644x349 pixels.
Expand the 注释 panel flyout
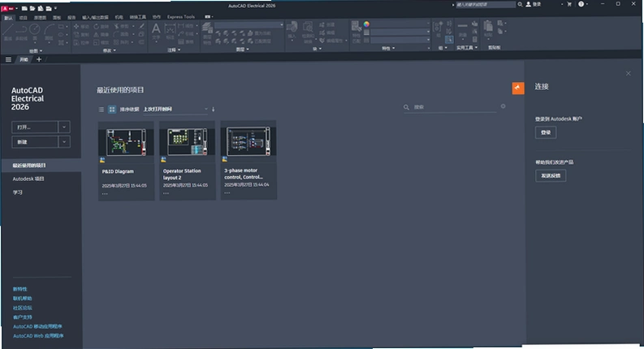click(x=174, y=50)
